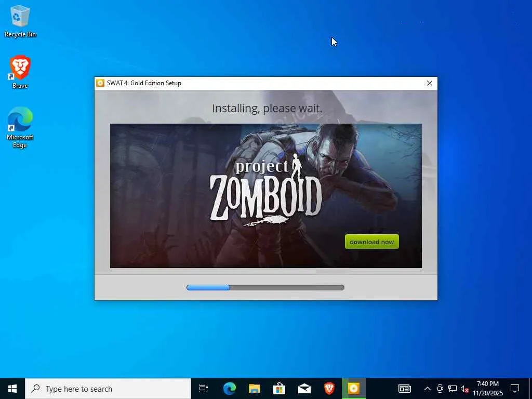This screenshot has height=399, width=532.
Task: Click the muted volume tray icon
Action: click(464, 389)
